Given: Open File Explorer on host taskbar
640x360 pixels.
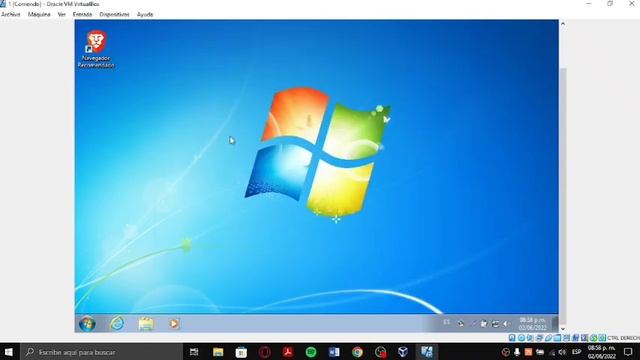Looking at the screenshot, I should [218, 352].
